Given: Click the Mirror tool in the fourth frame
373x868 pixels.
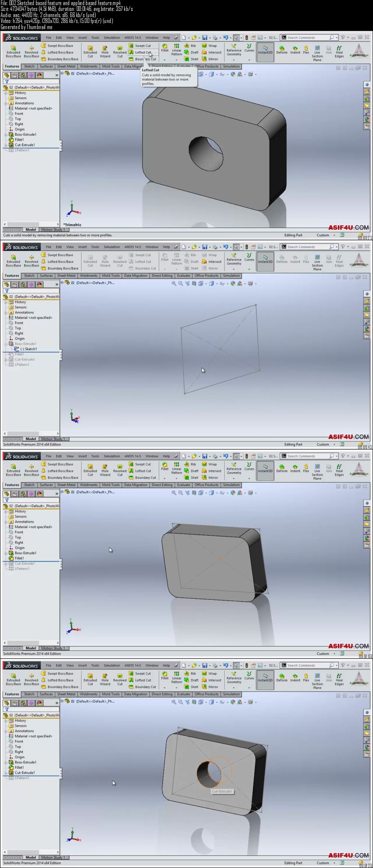Looking at the screenshot, I should [210, 687].
